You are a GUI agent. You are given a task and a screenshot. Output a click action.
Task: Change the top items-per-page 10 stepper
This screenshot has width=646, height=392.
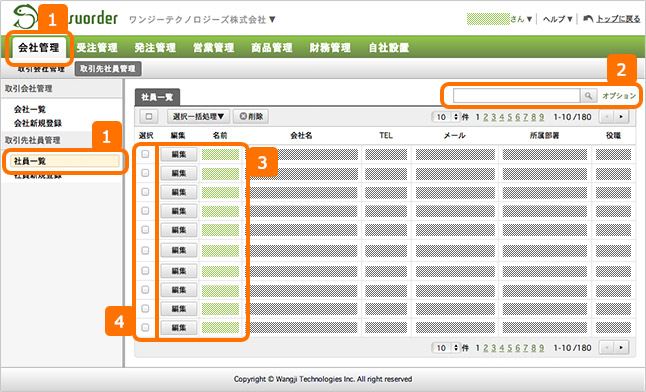[446, 117]
